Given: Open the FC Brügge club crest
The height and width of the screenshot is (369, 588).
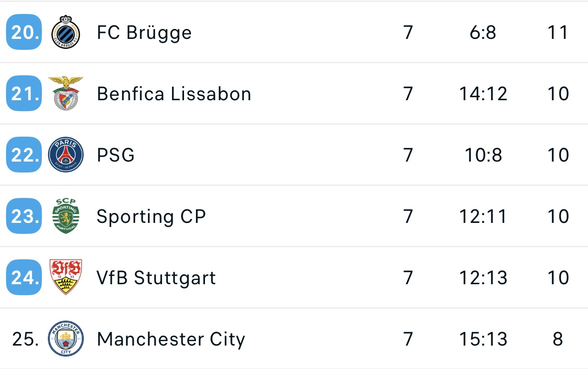Looking at the screenshot, I should [66, 32].
